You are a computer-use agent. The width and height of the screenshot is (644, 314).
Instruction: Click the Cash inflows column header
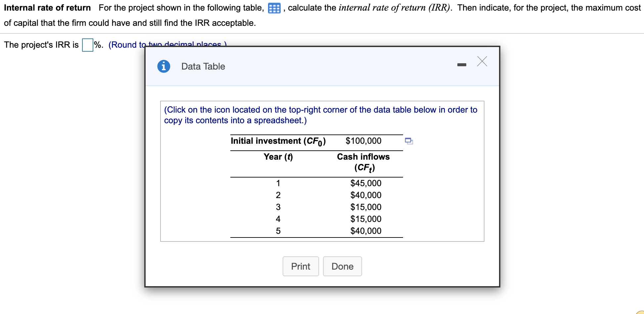coord(363,156)
